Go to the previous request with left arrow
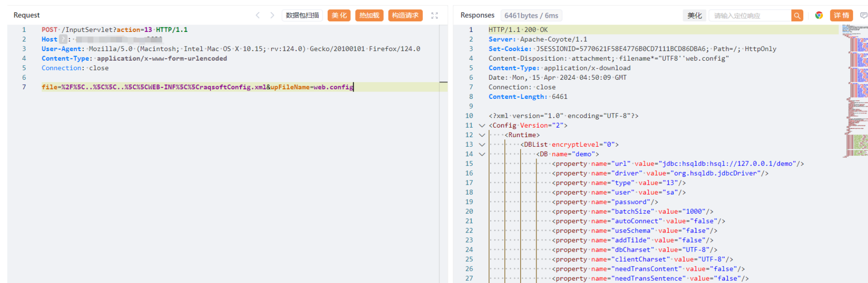This screenshot has height=283, width=868. pos(258,15)
